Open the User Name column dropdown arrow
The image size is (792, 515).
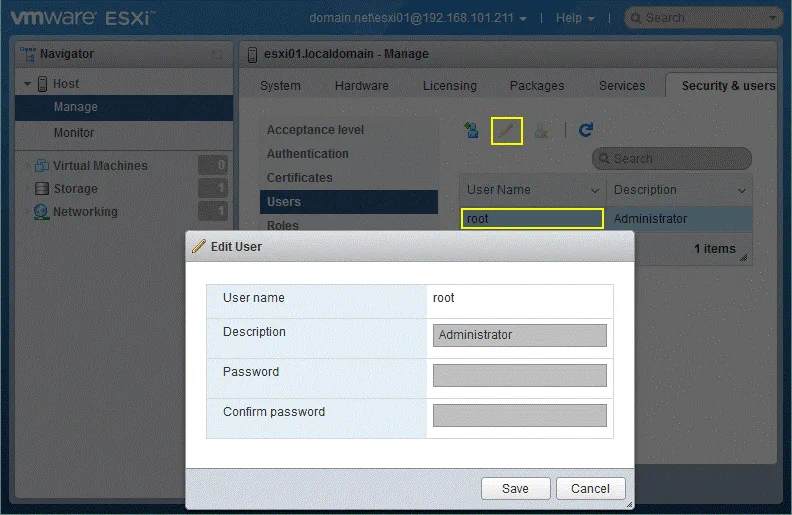click(x=595, y=190)
